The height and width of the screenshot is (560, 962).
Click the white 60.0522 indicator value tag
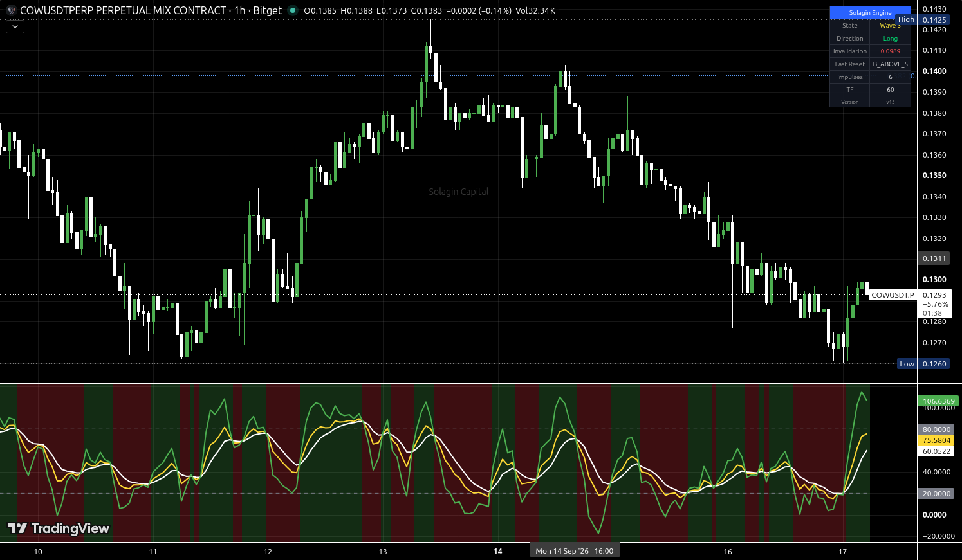click(936, 451)
